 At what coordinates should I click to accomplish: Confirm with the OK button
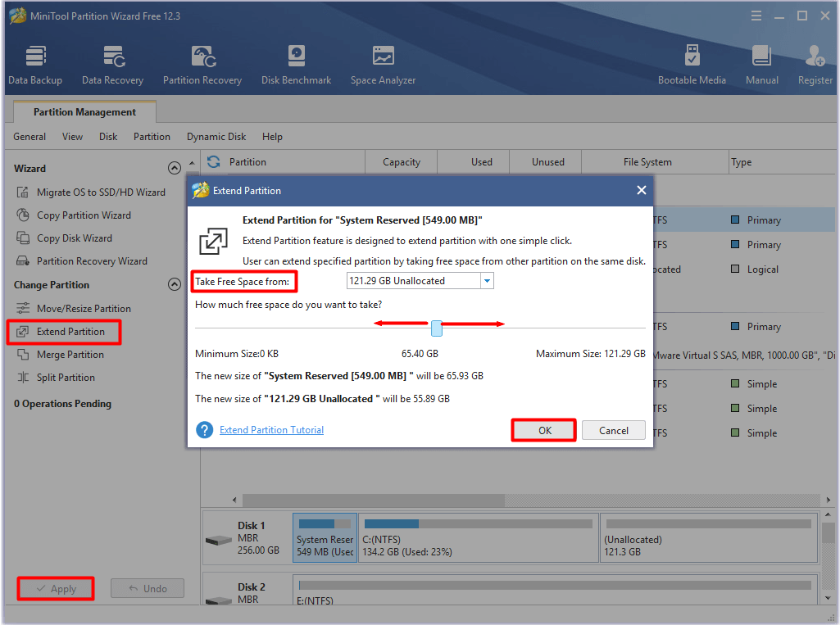point(544,430)
